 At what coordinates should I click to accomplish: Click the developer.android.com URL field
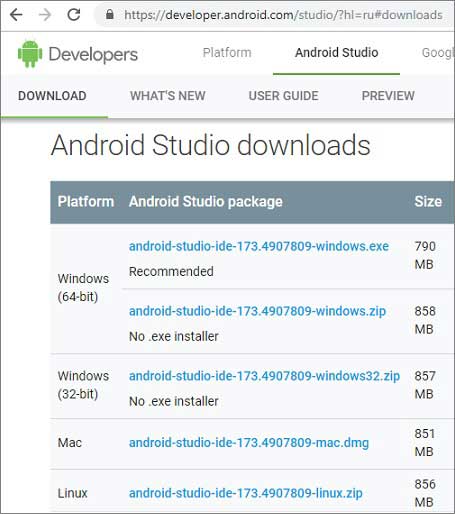283,15
